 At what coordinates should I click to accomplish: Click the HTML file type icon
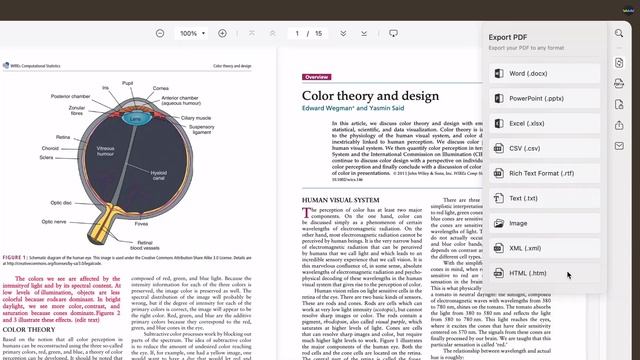[498, 273]
